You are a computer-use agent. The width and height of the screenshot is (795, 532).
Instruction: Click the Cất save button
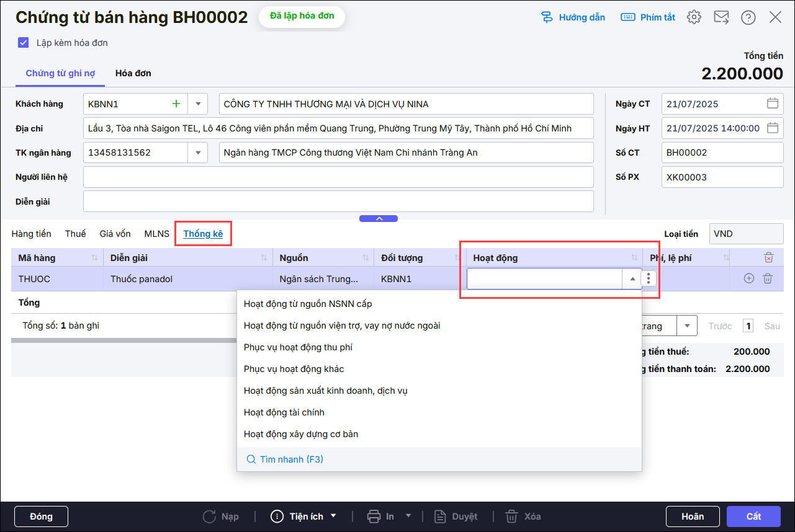753,516
